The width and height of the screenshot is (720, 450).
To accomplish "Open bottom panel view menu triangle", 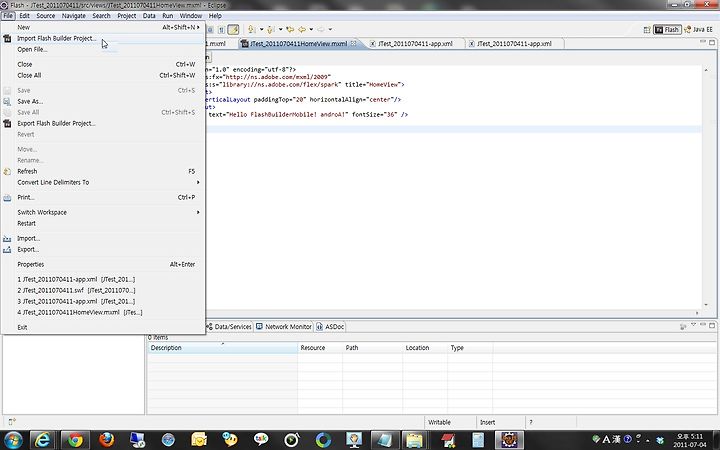I will coord(693,325).
